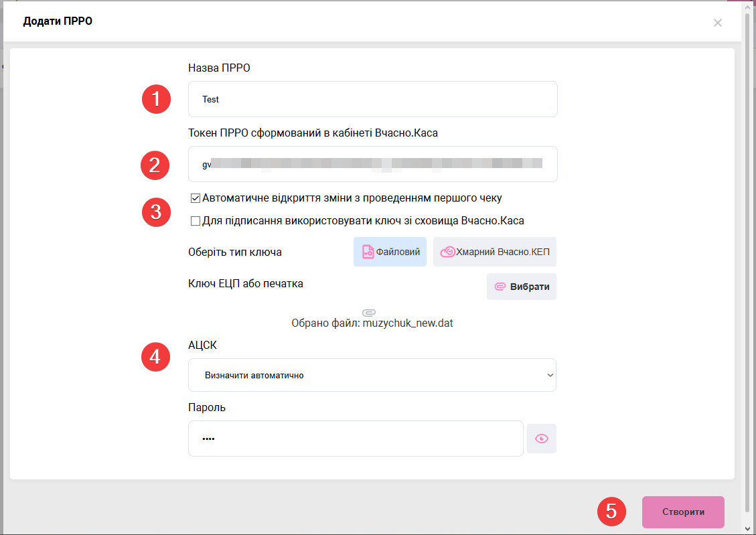Open the АЦСК dropdown list

coord(372,375)
